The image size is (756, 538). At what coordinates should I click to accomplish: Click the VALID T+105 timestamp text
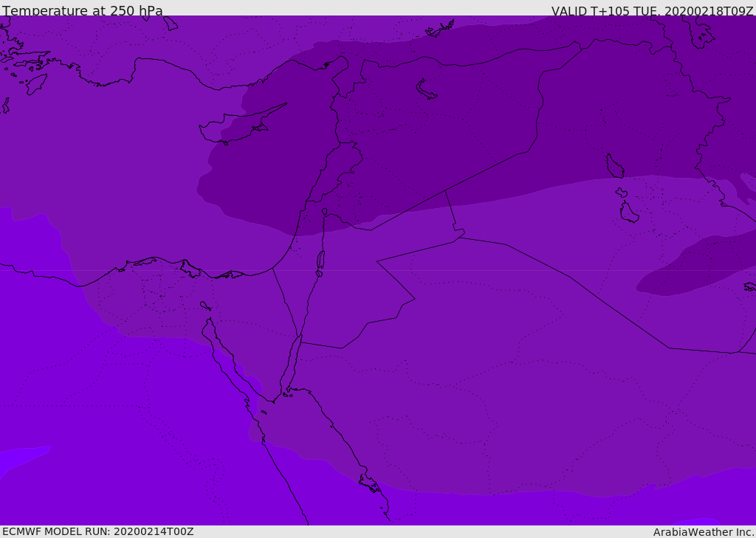click(x=652, y=11)
